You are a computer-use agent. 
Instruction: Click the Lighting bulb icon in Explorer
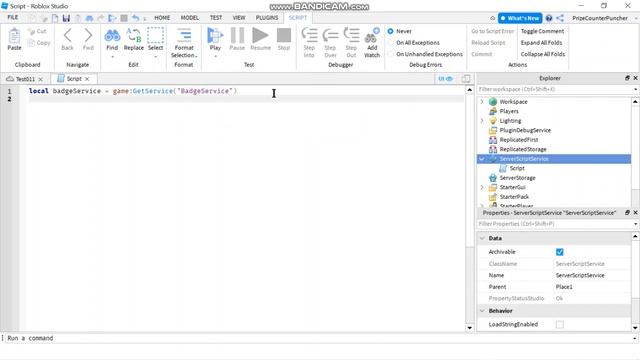click(493, 121)
